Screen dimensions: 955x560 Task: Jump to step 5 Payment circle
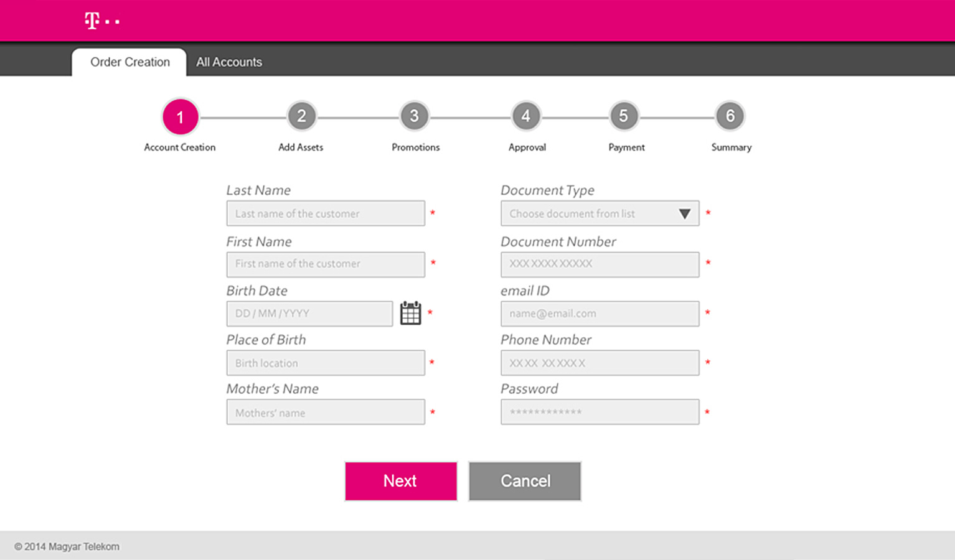pyautogui.click(x=624, y=116)
